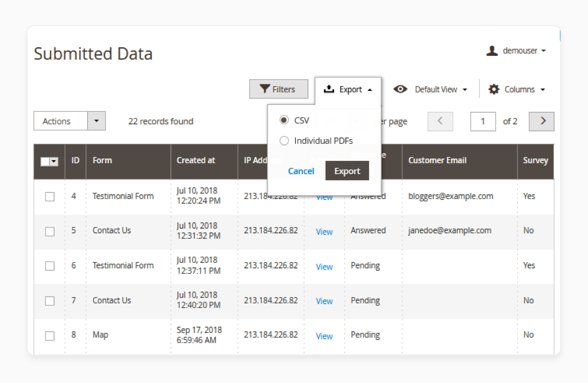Click the 'Submitted Data' page title
This screenshot has width=588, height=383.
coord(93,54)
